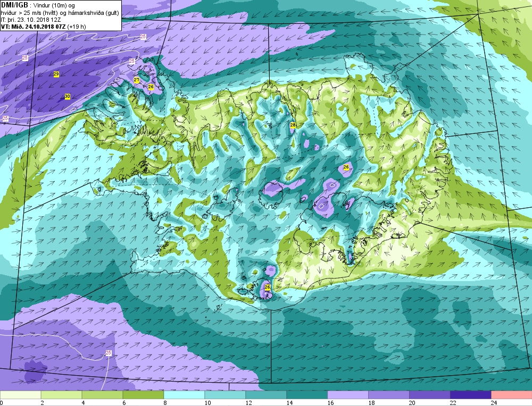Pick the medium green 4–6 m/s legend swatch
The height and width of the screenshot is (406, 532).
102,395
